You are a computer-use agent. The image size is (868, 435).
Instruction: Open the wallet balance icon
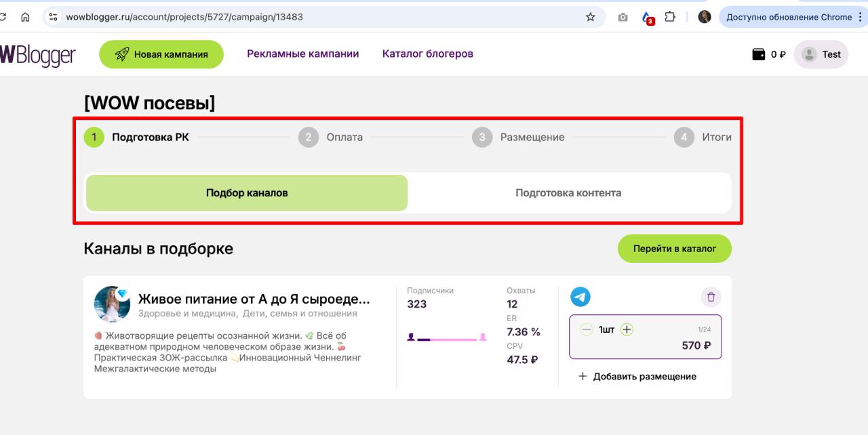click(x=759, y=54)
